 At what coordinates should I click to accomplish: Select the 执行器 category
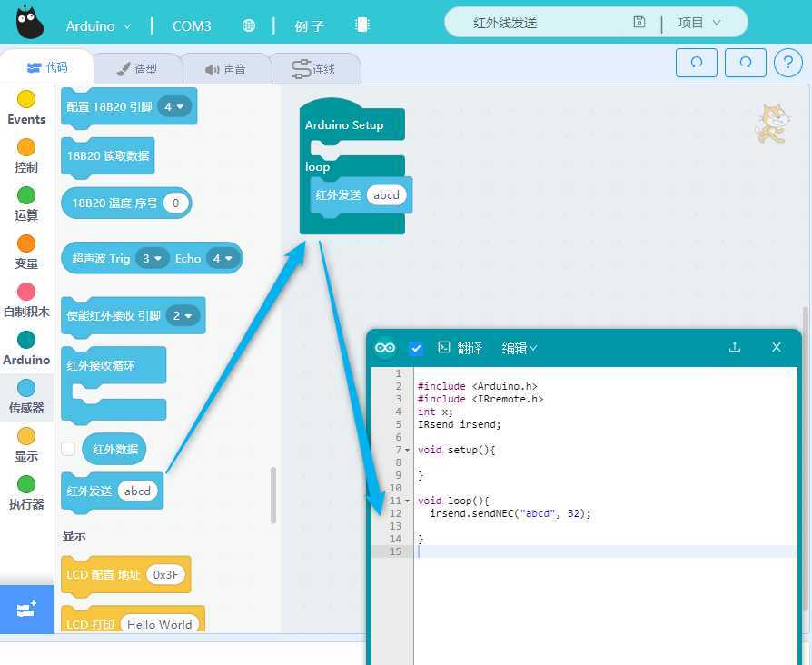26,493
